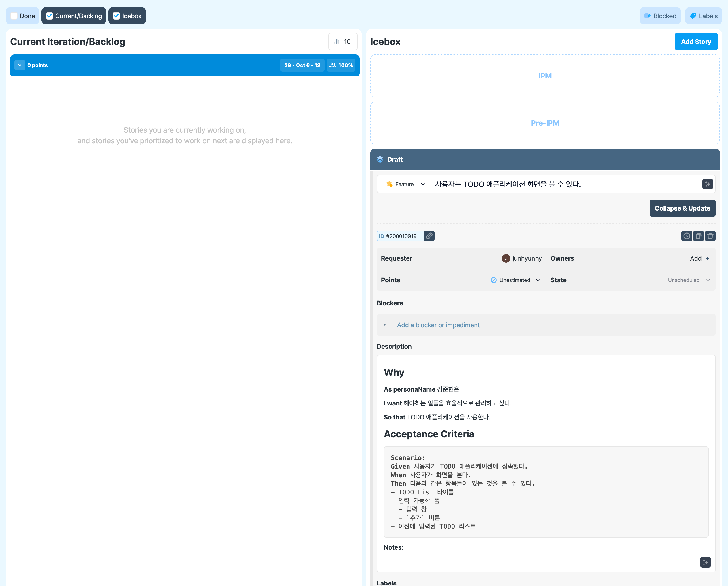Click the Add Story button

(x=696, y=42)
